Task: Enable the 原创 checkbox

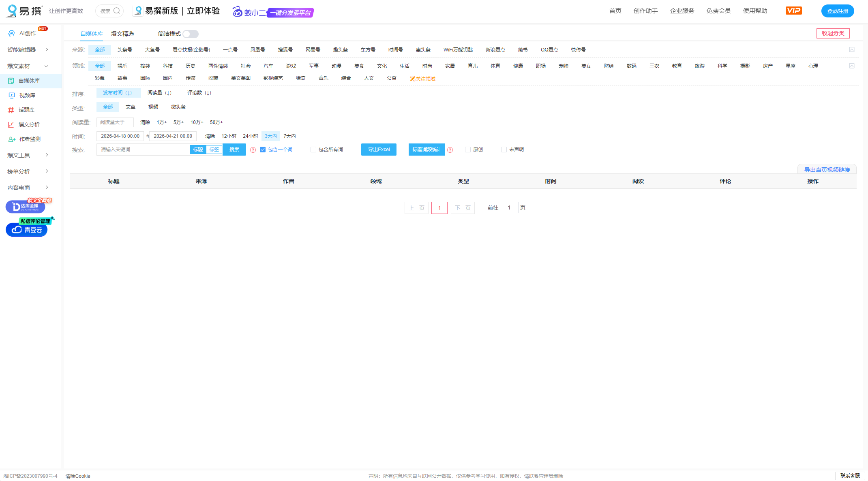Action: [x=467, y=150]
